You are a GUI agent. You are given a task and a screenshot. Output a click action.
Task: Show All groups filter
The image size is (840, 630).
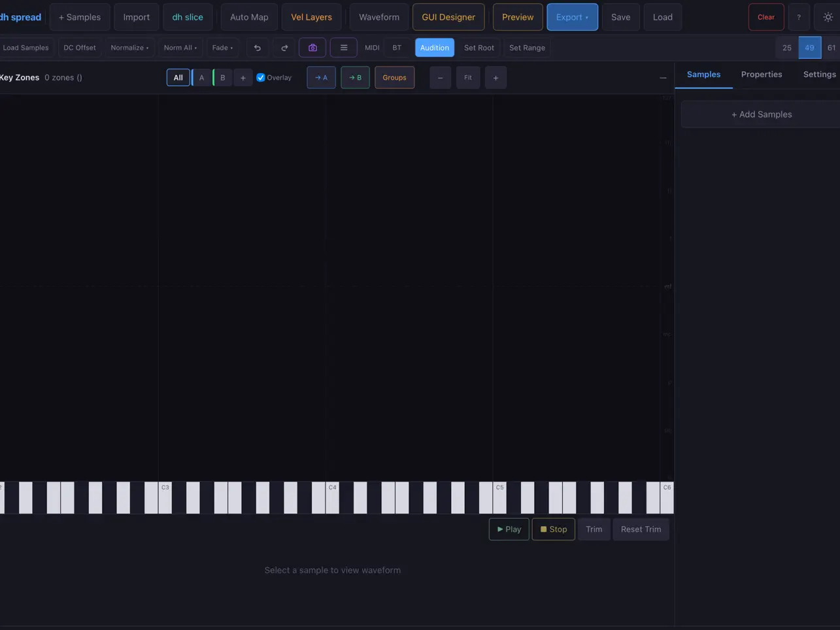click(178, 78)
